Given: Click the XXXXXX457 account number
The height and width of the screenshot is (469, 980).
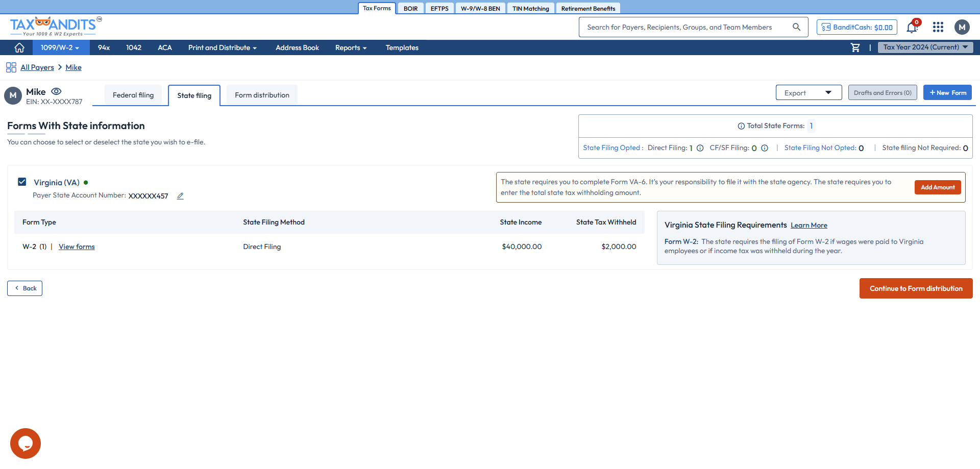Looking at the screenshot, I should [148, 196].
